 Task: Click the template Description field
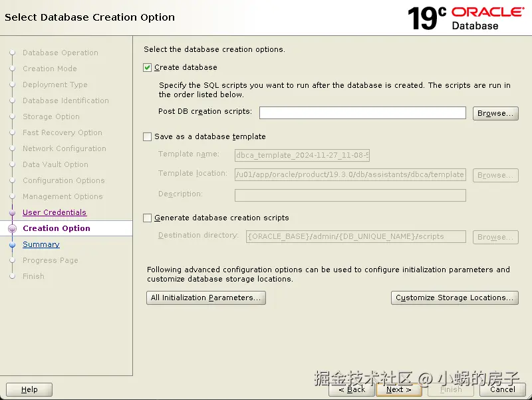pos(350,195)
